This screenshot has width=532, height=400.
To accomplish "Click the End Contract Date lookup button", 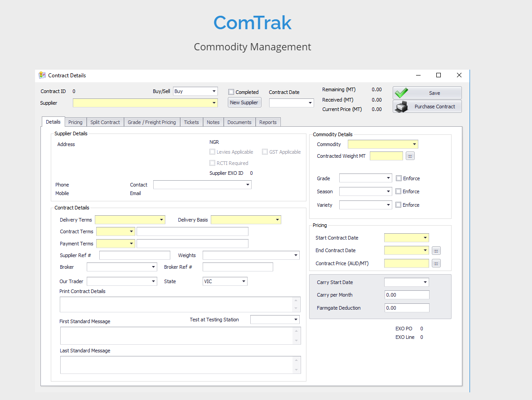I will [x=436, y=251].
